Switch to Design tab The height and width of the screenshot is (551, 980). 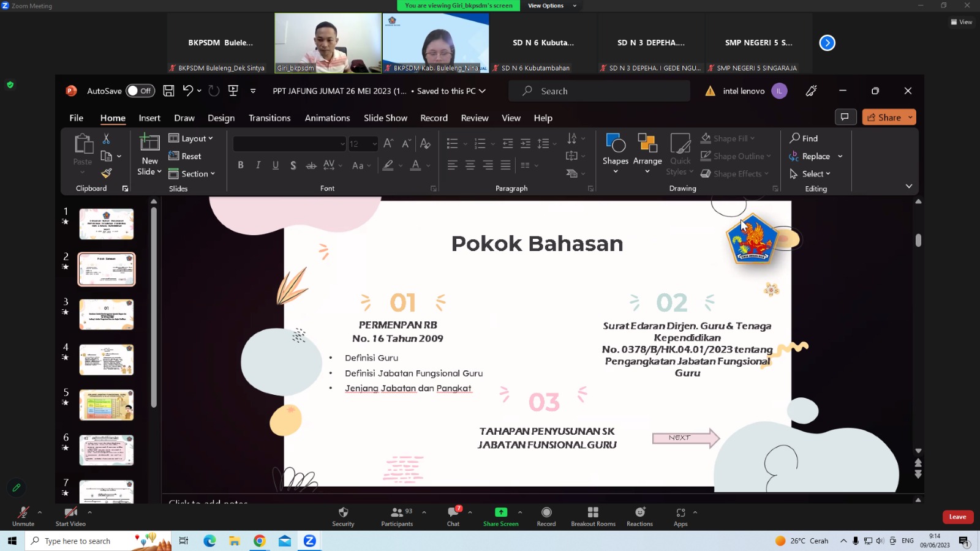coord(221,118)
